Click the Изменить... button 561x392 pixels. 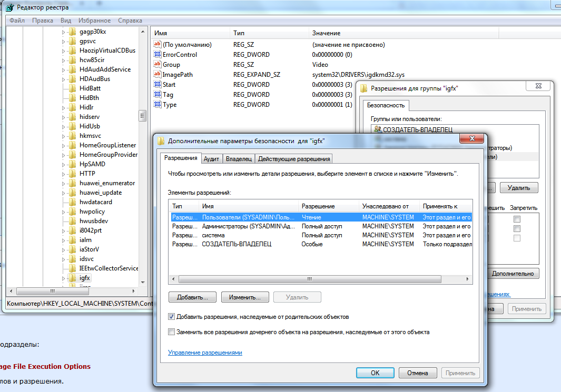245,297
